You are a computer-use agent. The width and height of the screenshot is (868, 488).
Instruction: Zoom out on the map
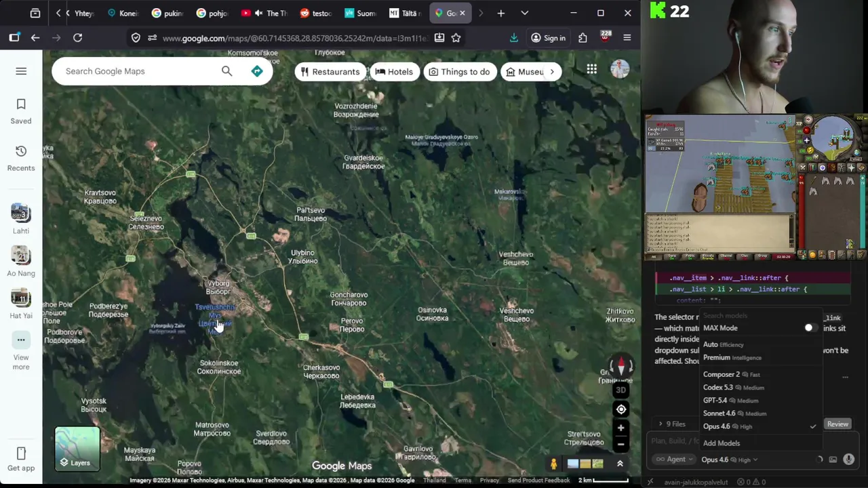pos(620,445)
